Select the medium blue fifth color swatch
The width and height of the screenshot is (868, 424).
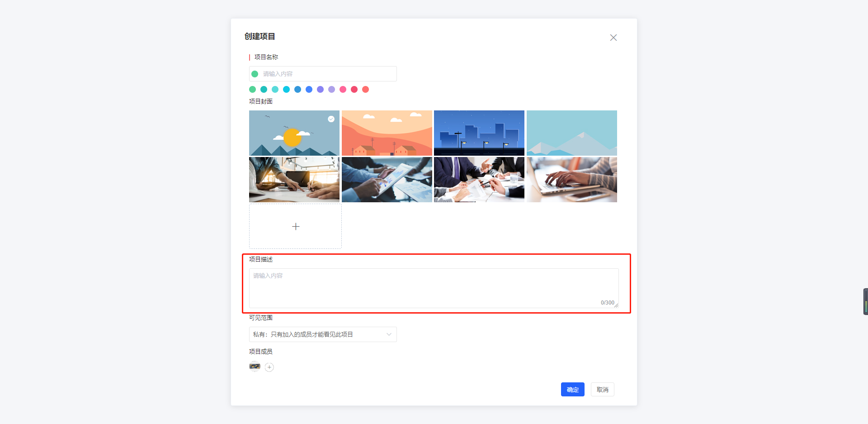[298, 90]
